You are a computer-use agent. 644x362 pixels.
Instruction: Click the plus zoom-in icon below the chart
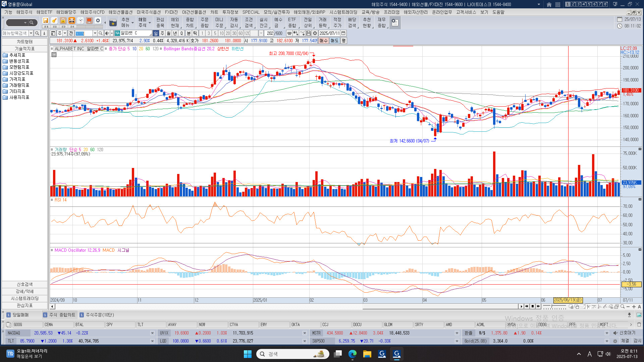(x=634, y=307)
